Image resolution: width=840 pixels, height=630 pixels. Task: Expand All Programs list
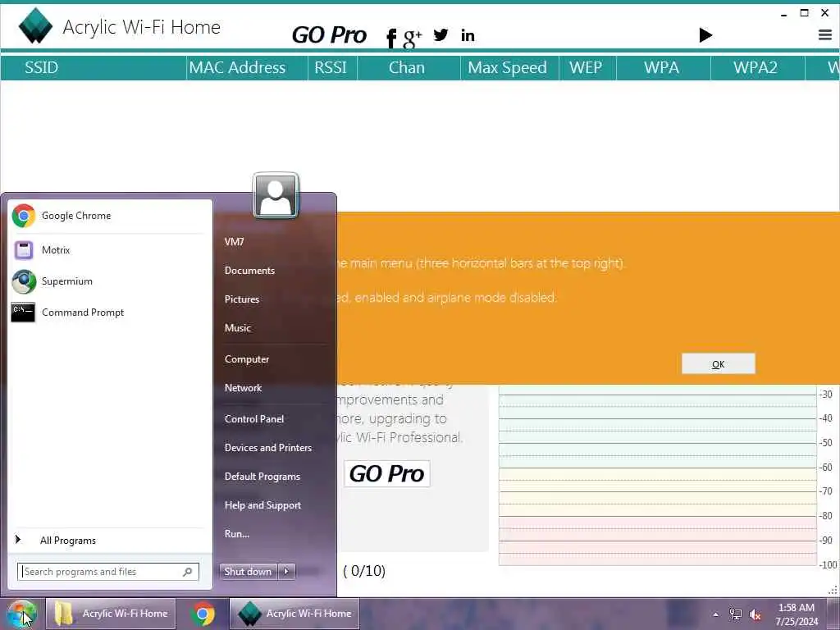tap(111, 541)
